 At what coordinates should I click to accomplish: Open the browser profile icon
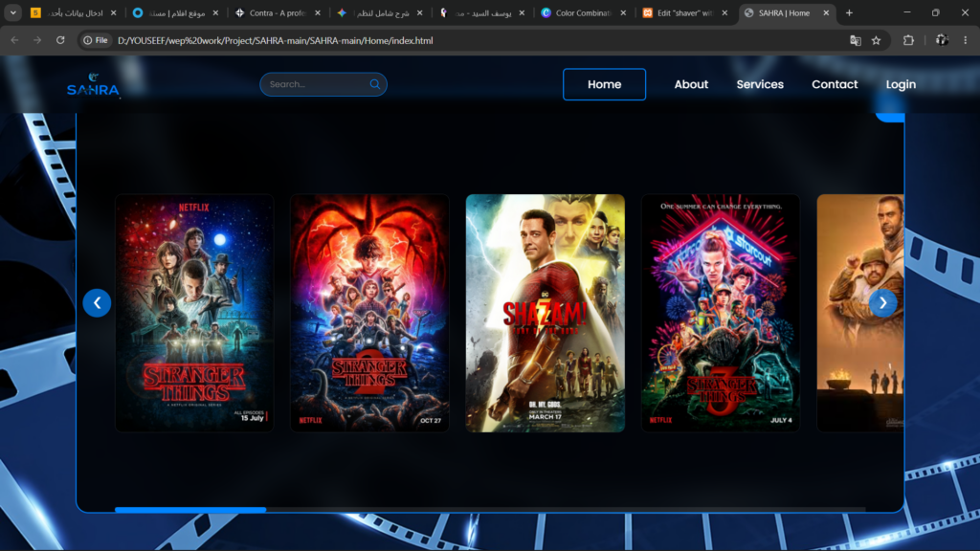click(x=942, y=40)
